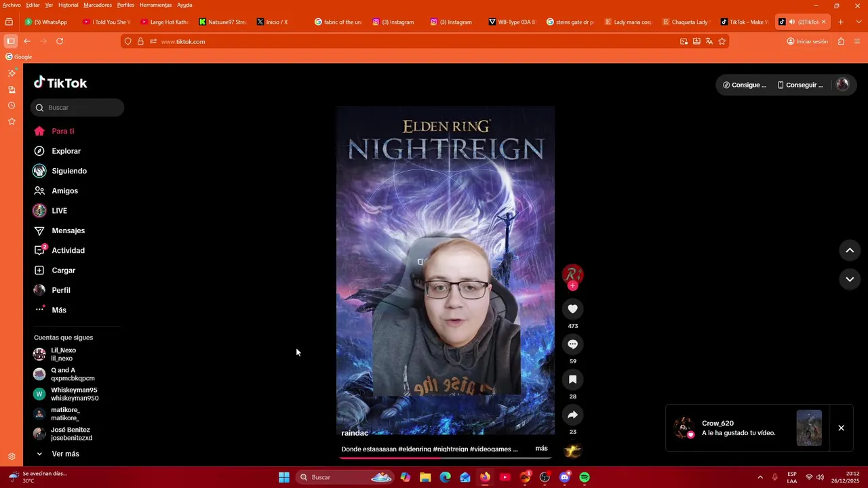The width and height of the screenshot is (868, 488).
Task: Open the Google bookmark
Action: [19, 57]
